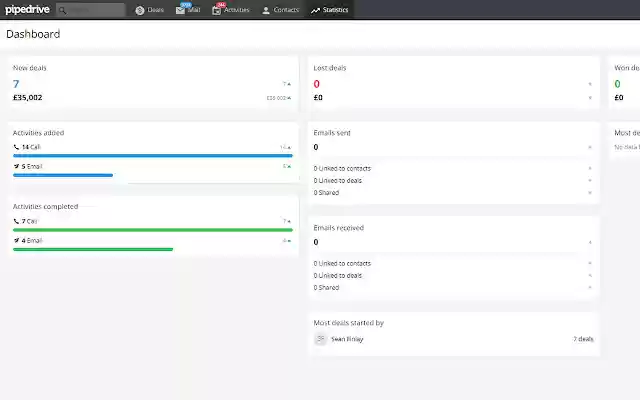Click the 5 Email trend arrow indicator
Viewport: 640px width, 400px height.
[x=287, y=167]
